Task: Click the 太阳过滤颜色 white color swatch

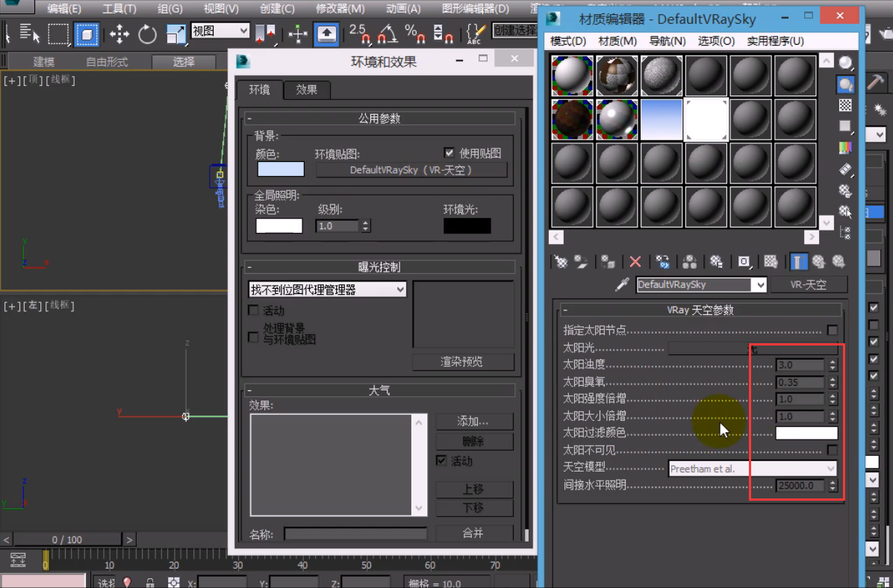Action: point(806,433)
